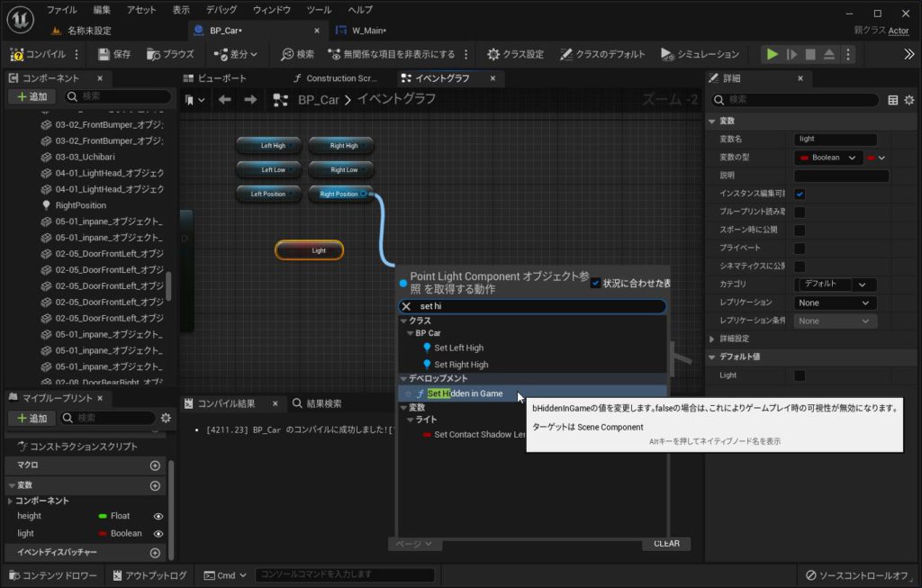
Task: Open クラス設定 class settings
Action: tap(516, 54)
